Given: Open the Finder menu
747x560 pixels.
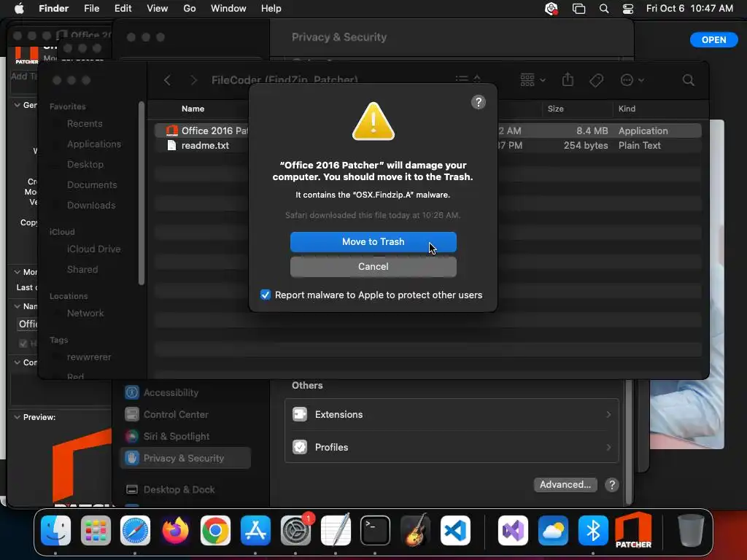Looking at the screenshot, I should (53, 9).
